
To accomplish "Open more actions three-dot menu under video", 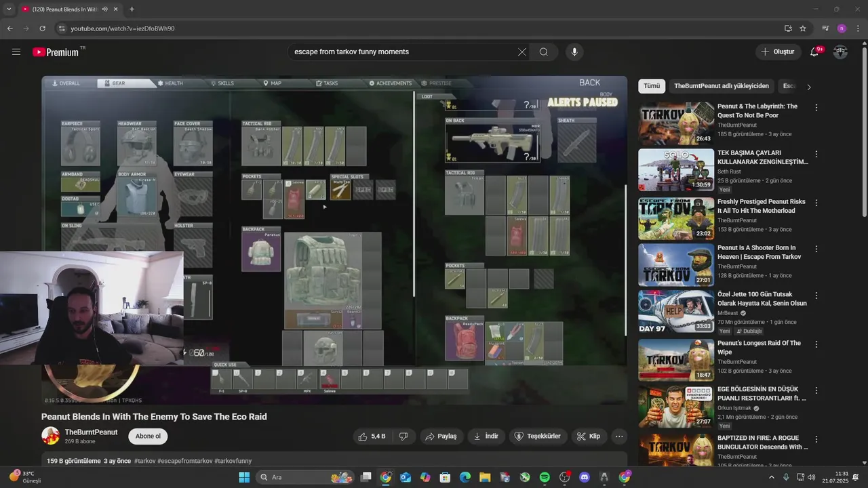I will tap(619, 436).
